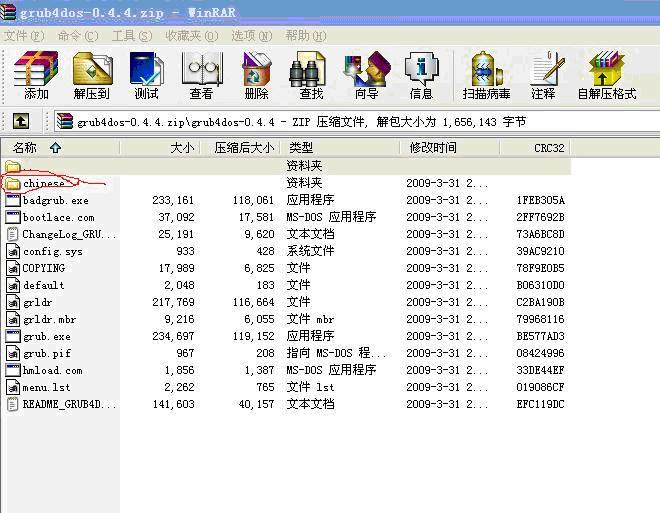The width and height of the screenshot is (660, 513).
Task: Open the 工具(S) menu
Action: pyautogui.click(x=132, y=36)
